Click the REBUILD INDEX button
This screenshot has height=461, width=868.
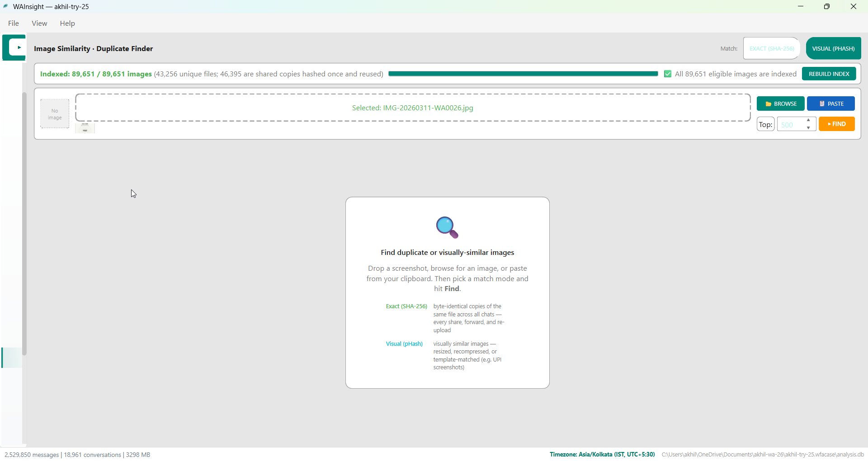click(x=829, y=74)
